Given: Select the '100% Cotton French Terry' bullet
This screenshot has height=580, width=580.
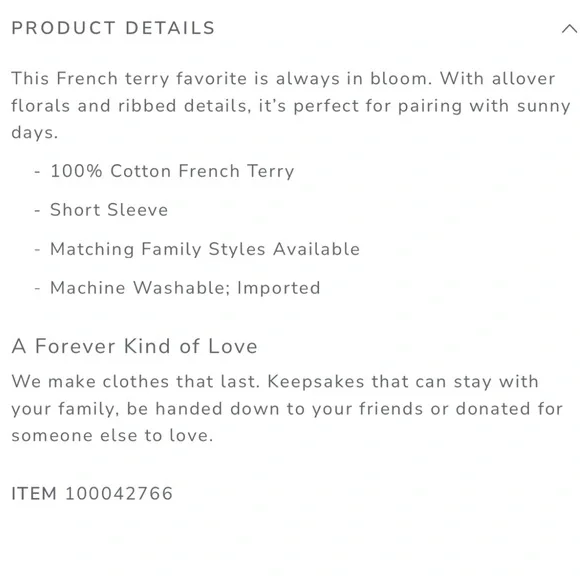Looking at the screenshot, I should [172, 171].
